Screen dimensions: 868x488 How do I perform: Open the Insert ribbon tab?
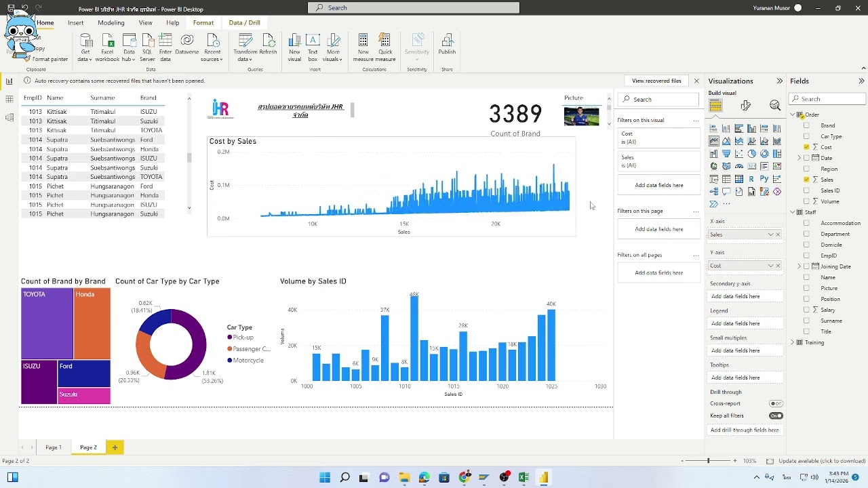click(x=76, y=22)
